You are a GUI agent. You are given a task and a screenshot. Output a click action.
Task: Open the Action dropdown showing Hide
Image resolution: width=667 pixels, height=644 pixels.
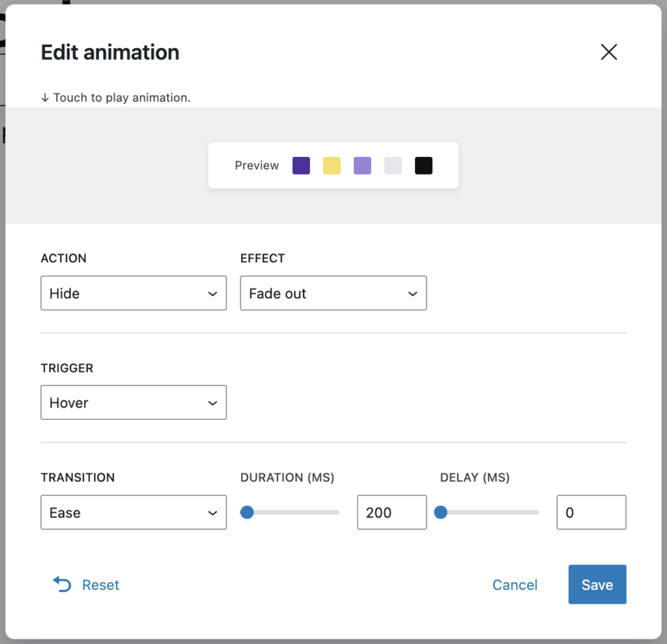tap(134, 293)
